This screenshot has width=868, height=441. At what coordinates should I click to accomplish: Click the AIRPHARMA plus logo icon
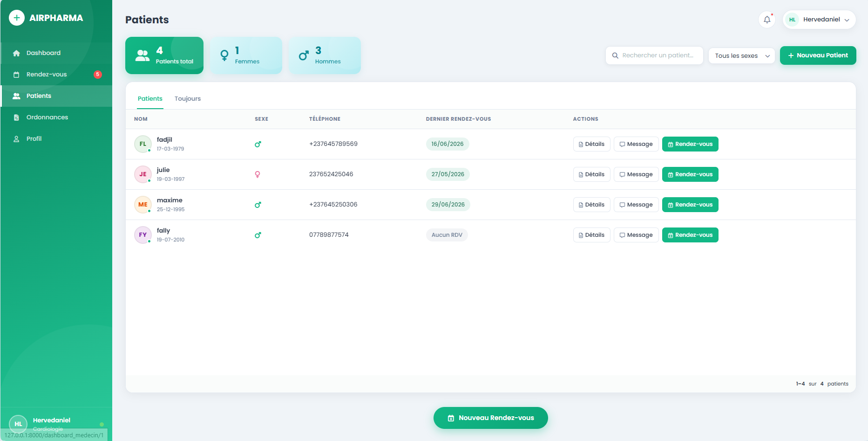[x=17, y=18]
